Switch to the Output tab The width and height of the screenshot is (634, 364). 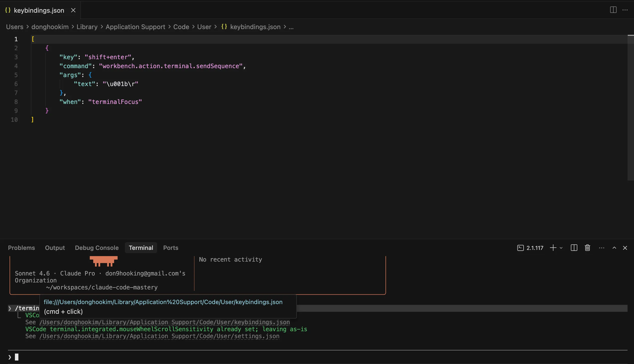coord(55,248)
